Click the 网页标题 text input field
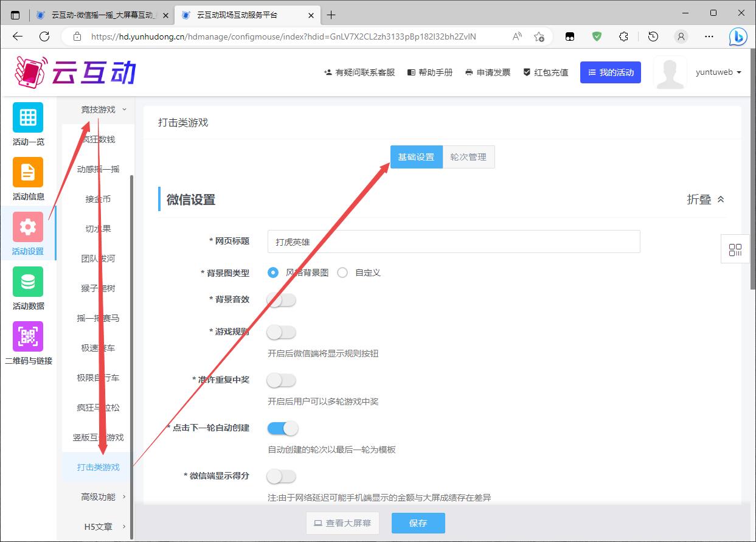This screenshot has height=542, width=756. [x=453, y=241]
